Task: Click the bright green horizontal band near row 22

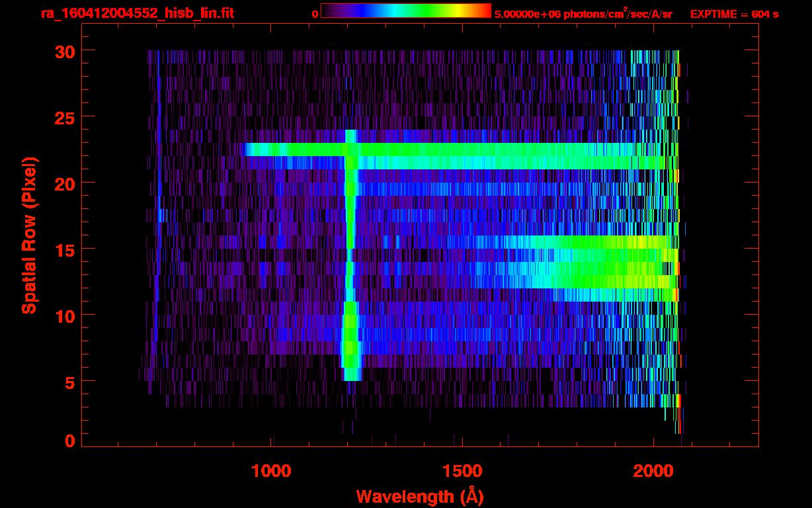Action: 463,149
